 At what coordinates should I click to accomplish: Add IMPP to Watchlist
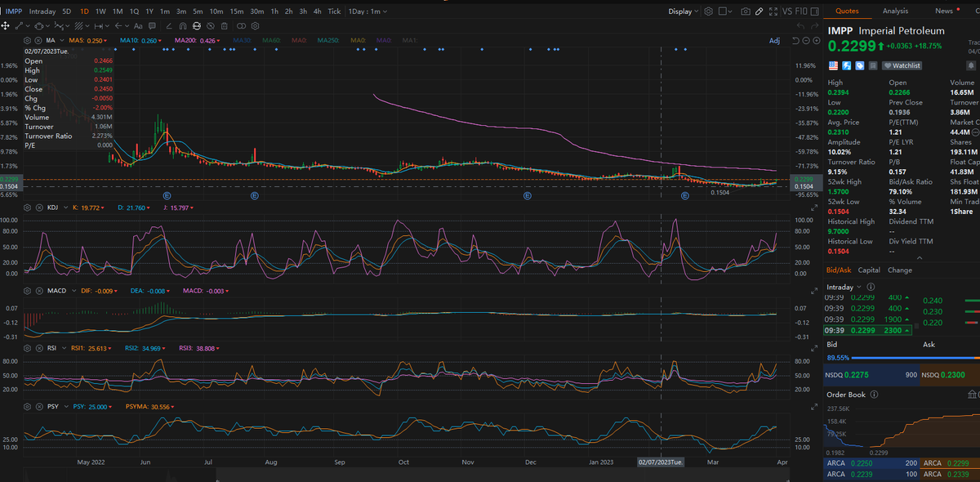pyautogui.click(x=902, y=65)
